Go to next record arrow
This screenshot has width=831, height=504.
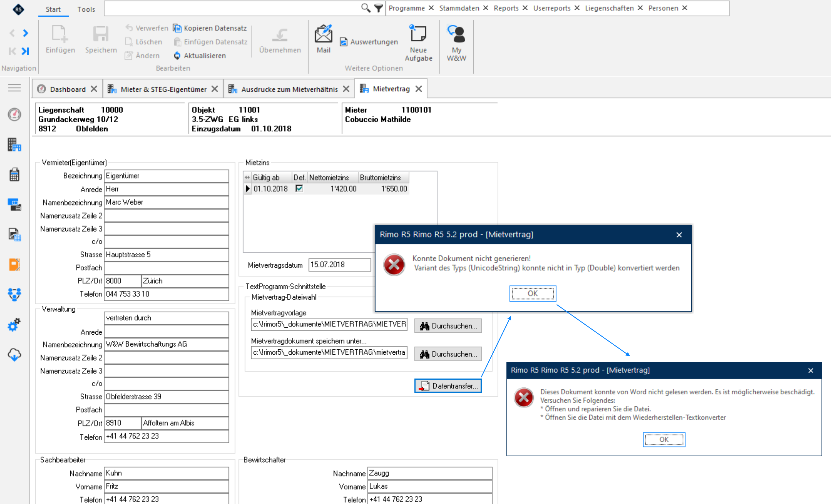26,33
